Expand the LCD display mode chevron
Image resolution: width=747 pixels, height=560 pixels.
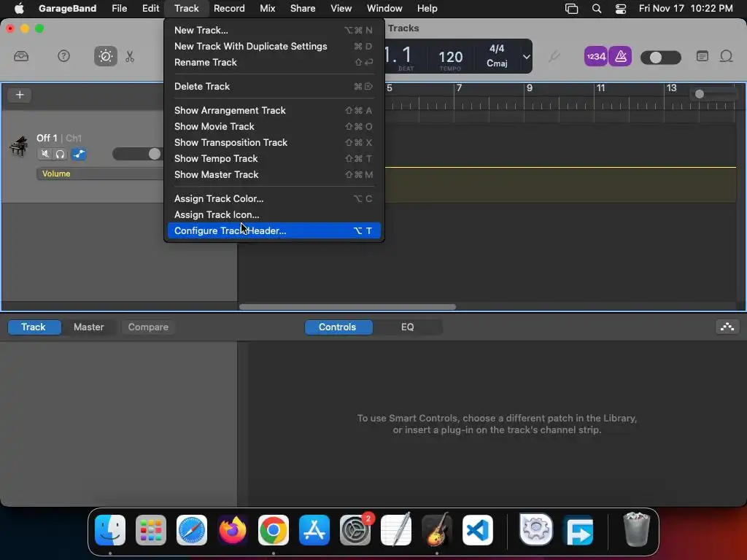coord(526,57)
